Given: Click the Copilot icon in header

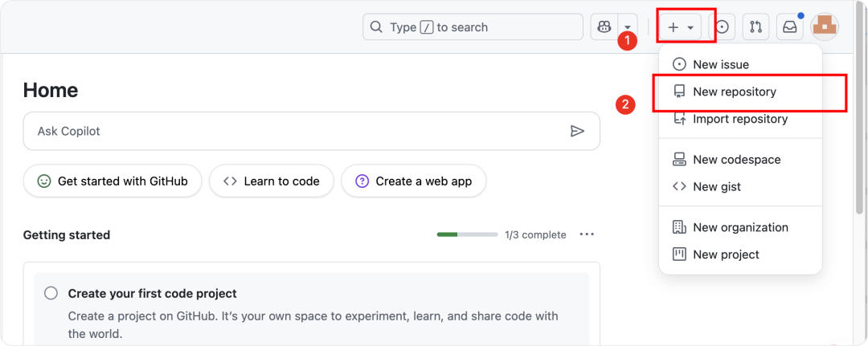Looking at the screenshot, I should 603,27.
